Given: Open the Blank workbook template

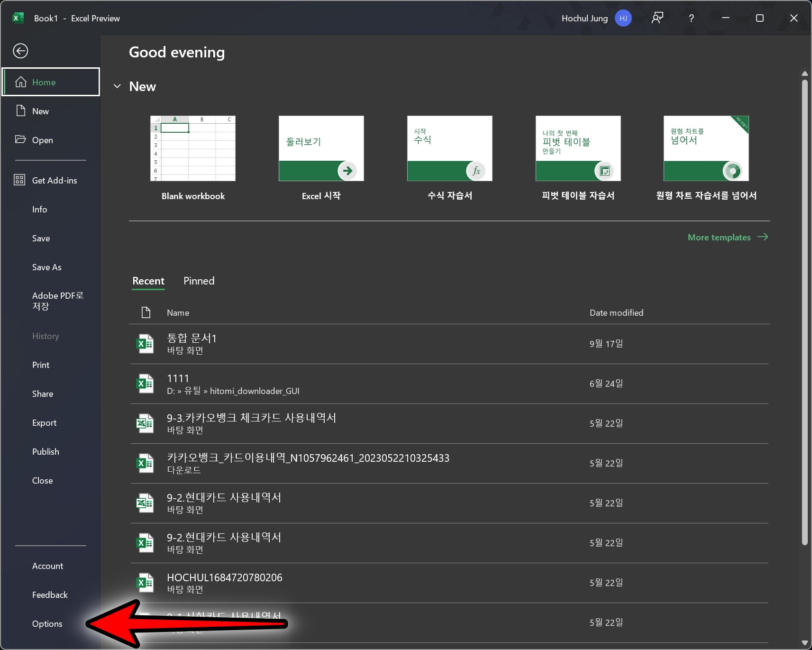Looking at the screenshot, I should [x=193, y=158].
